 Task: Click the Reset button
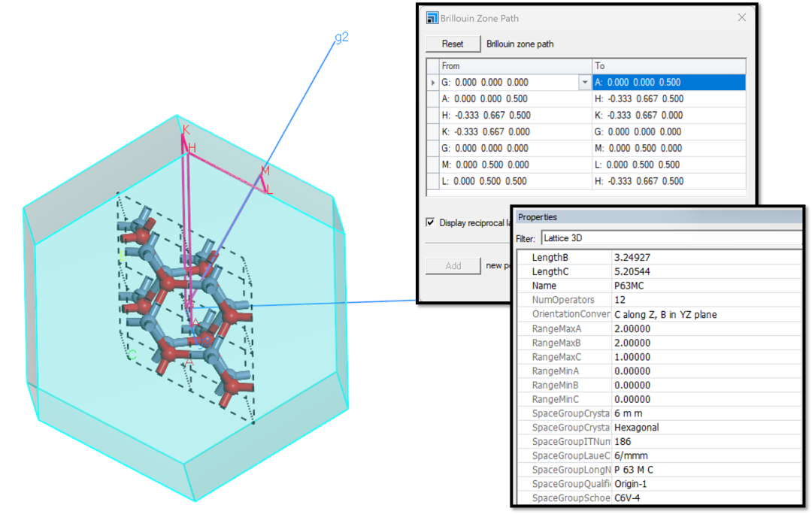click(453, 44)
